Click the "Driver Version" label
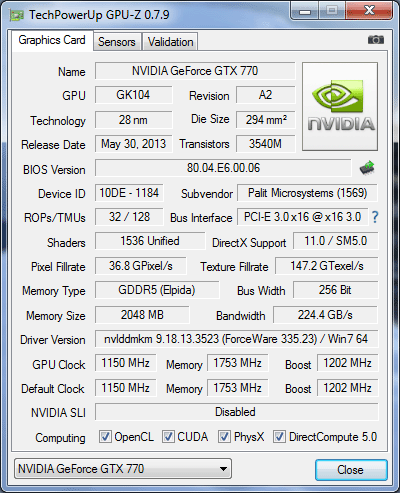The width and height of the screenshot is (400, 493). [53, 340]
